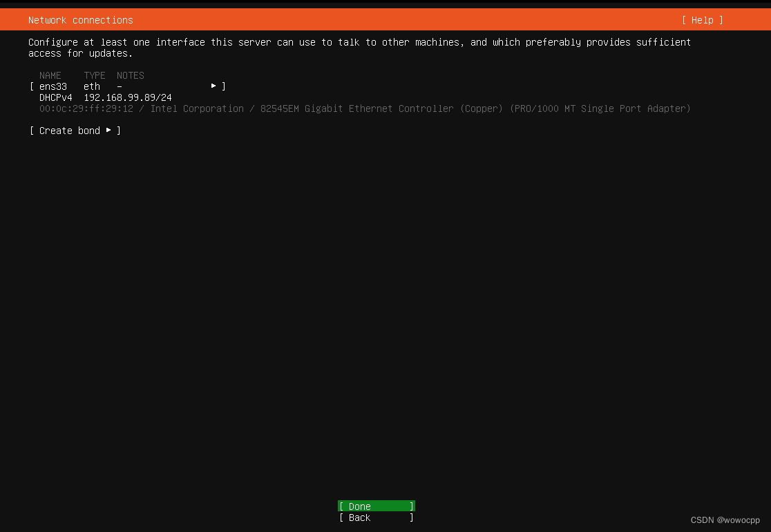Viewport: 771px width, 532px height.
Task: Click the Network connections title
Action: (x=81, y=20)
